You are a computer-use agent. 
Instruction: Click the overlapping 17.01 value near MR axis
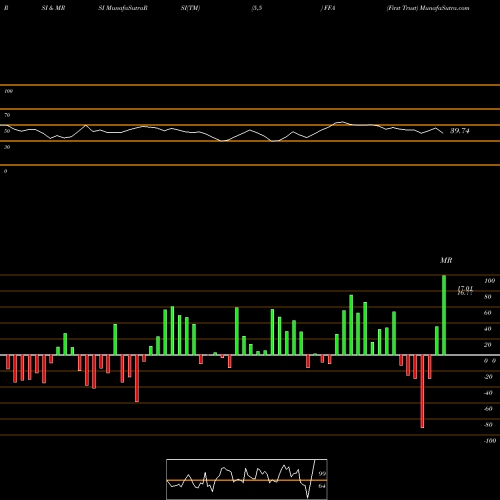pos(465,288)
